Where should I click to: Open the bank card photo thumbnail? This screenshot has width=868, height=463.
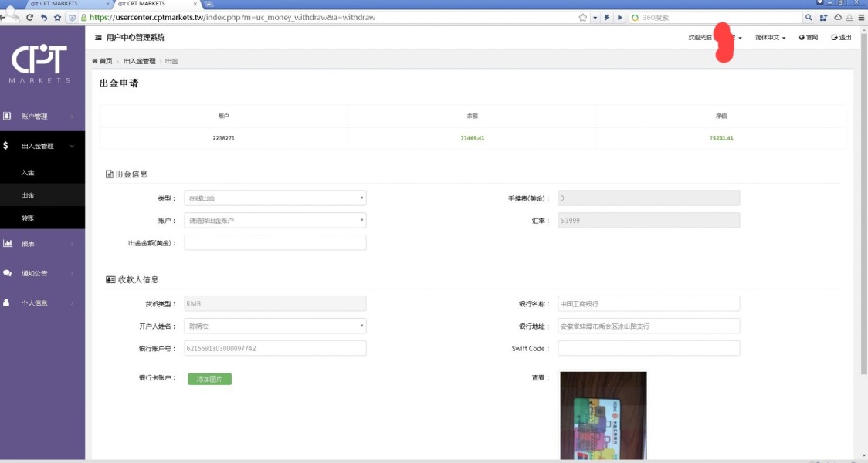tap(603, 415)
